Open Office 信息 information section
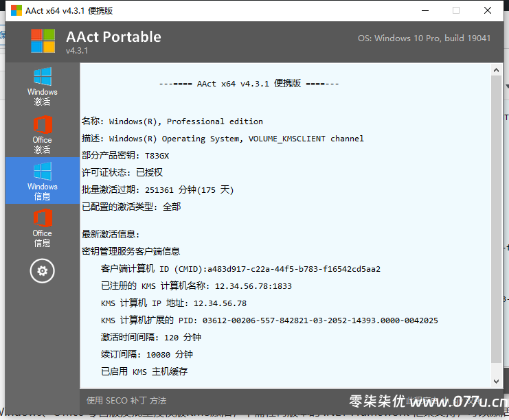Screen dimensions: 509x420 42,228
